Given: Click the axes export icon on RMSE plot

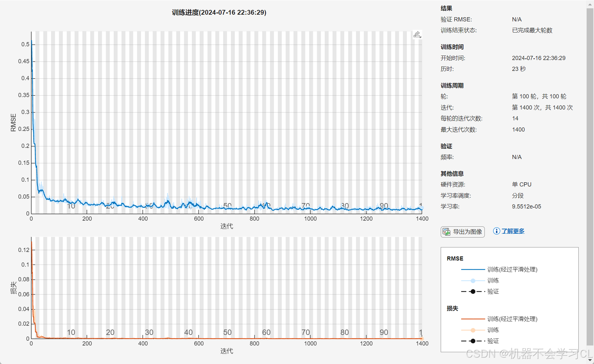Looking at the screenshot, I should 417,34.
